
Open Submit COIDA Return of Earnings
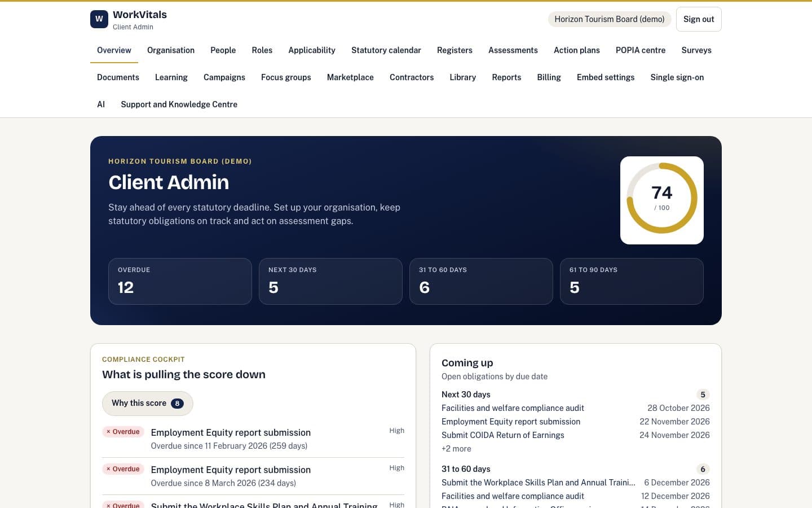(x=576, y=435)
